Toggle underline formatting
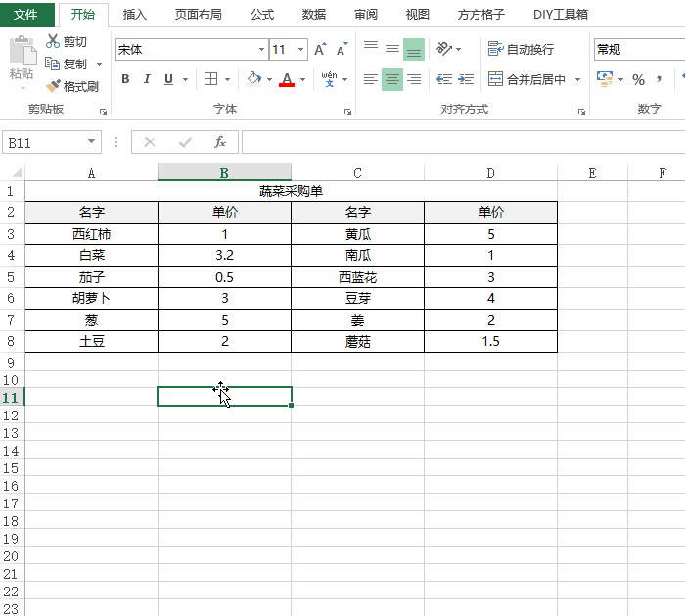The width and height of the screenshot is (685, 616). pos(168,79)
